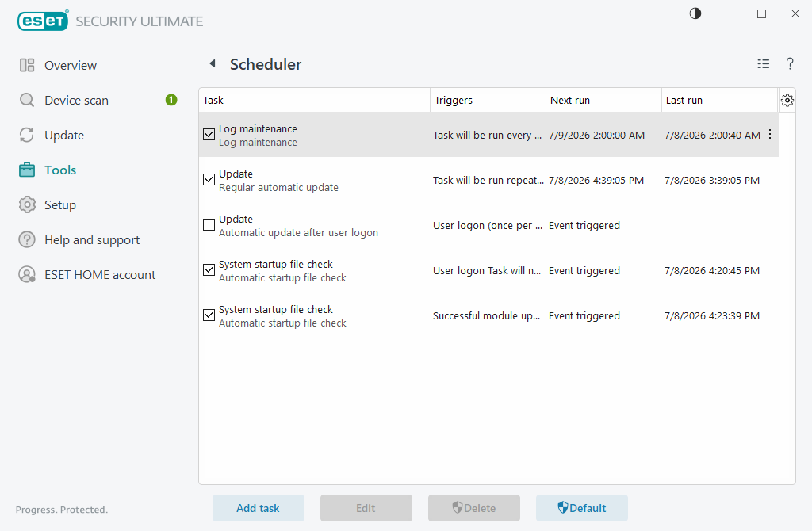Sort by the Next run column header
This screenshot has width=812, height=531.
pos(603,101)
